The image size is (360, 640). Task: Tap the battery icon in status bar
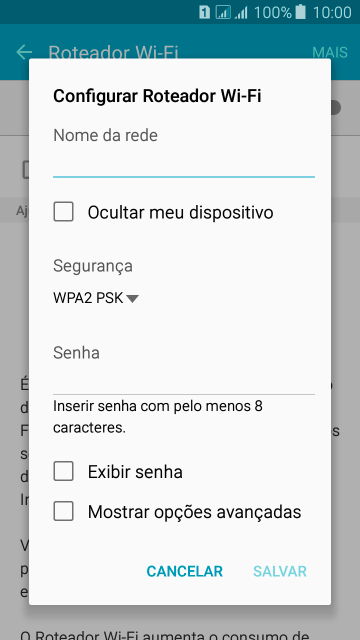point(300,12)
